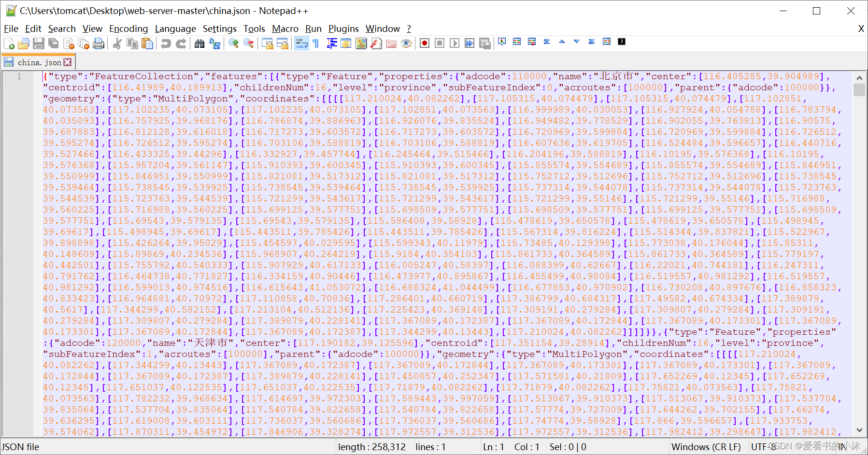Go to previous difference up arrow

pos(562,42)
